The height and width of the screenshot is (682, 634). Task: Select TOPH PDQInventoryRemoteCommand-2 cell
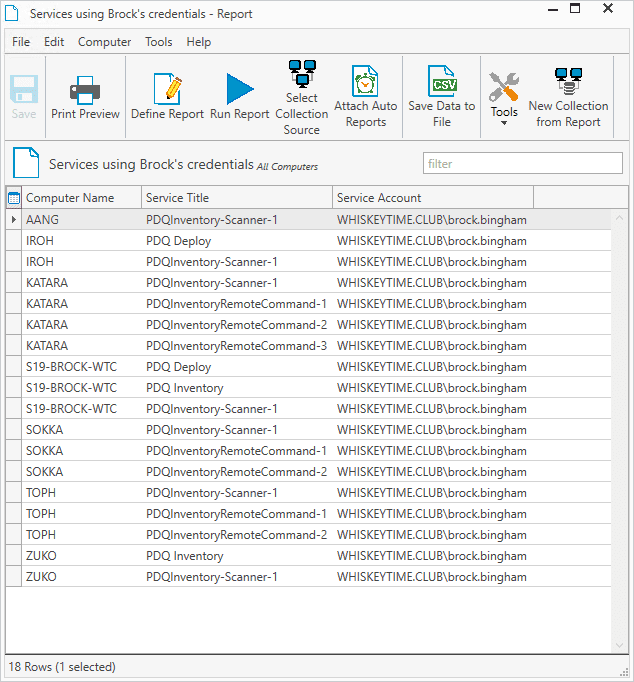click(x=236, y=535)
